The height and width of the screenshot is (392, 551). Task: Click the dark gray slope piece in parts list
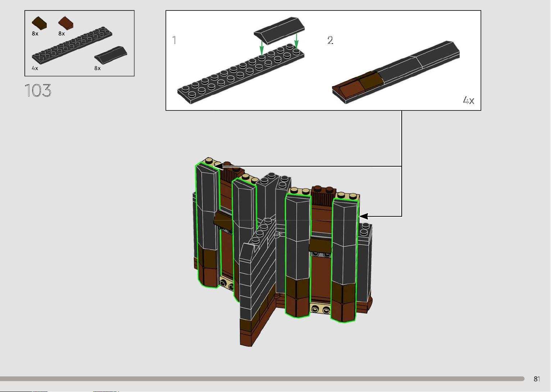click(x=111, y=55)
